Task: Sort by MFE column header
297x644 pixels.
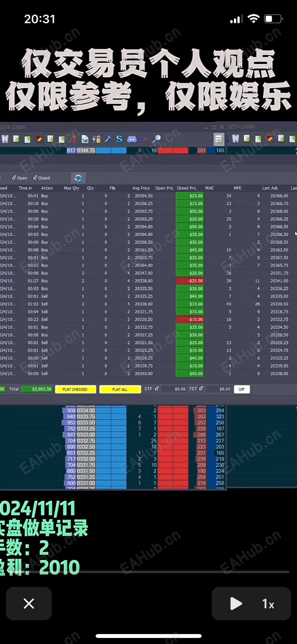Action: tap(238, 188)
